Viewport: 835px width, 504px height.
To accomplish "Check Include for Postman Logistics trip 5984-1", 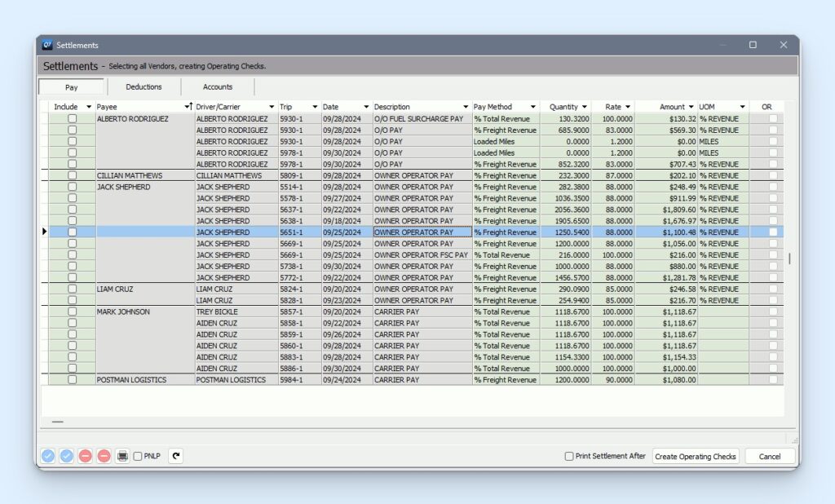I will pyautogui.click(x=73, y=379).
